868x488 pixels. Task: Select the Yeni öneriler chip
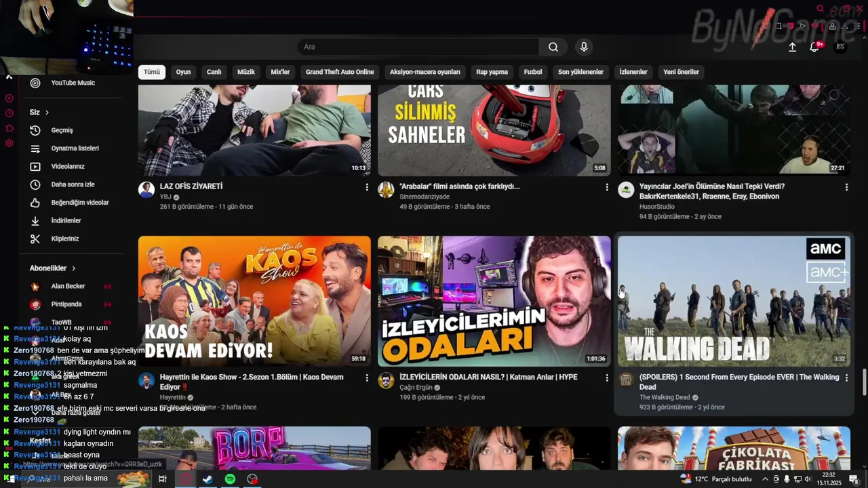click(x=681, y=72)
